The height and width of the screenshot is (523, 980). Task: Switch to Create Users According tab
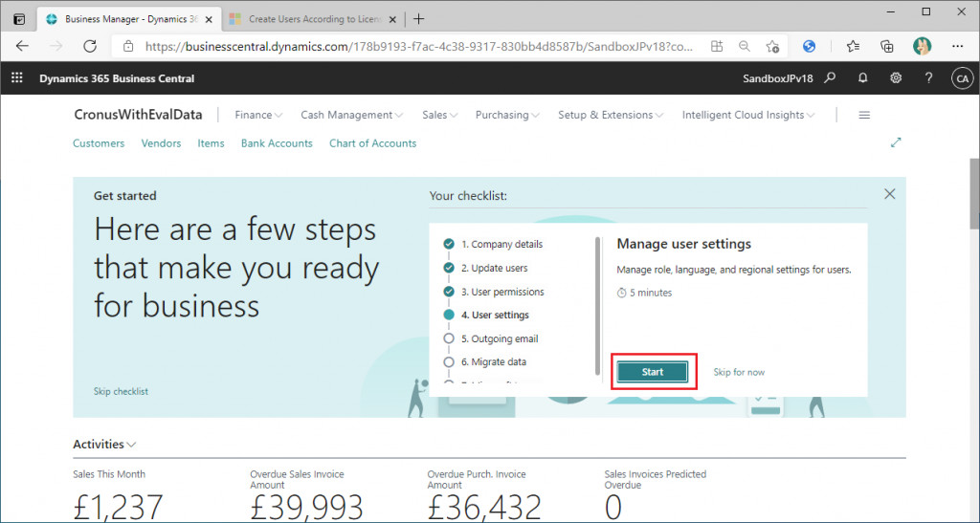313,19
